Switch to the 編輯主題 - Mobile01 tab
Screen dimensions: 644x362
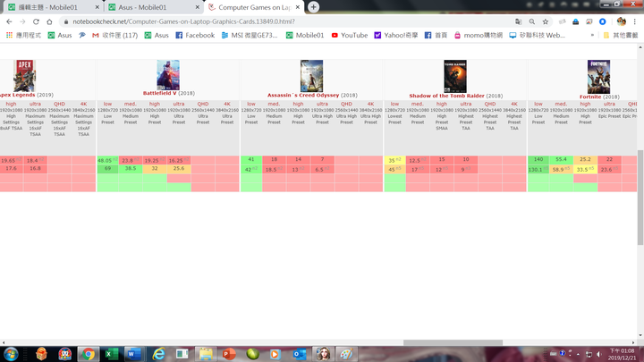click(54, 7)
